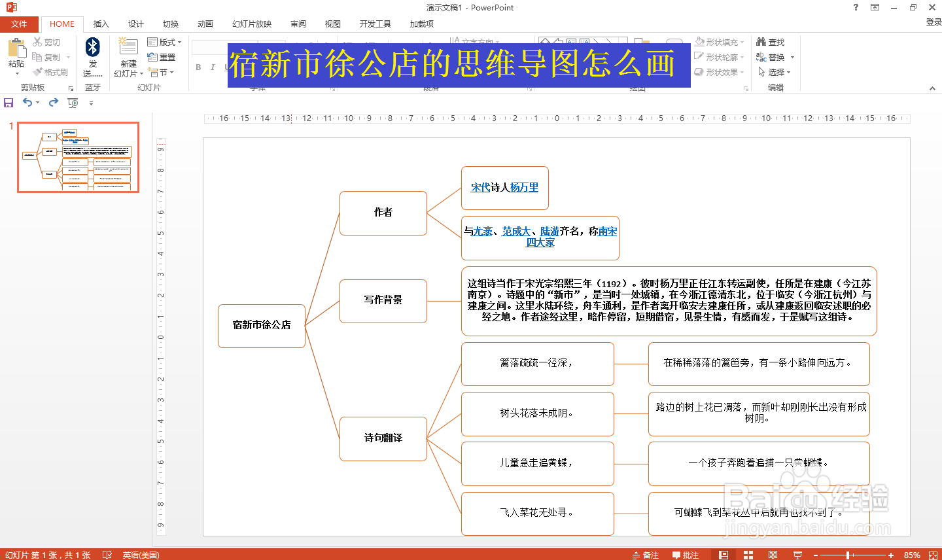The width and height of the screenshot is (942, 560).
Task: Click the spell check icon in status bar
Action: 107,555
